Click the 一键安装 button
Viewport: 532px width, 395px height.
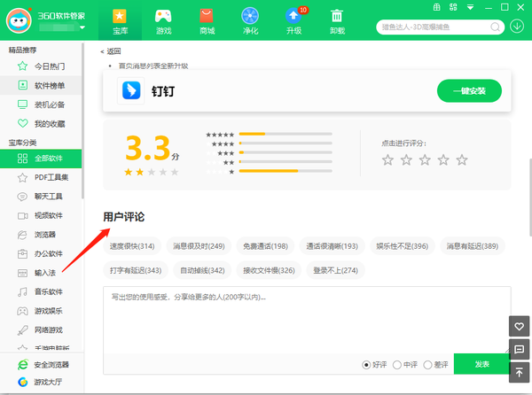coord(469,90)
